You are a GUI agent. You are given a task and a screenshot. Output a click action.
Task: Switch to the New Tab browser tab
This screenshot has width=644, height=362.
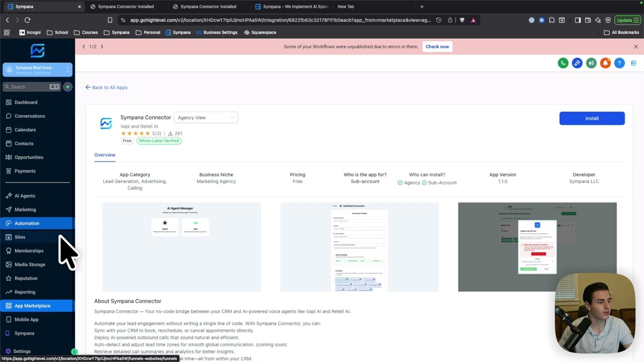[x=346, y=7]
